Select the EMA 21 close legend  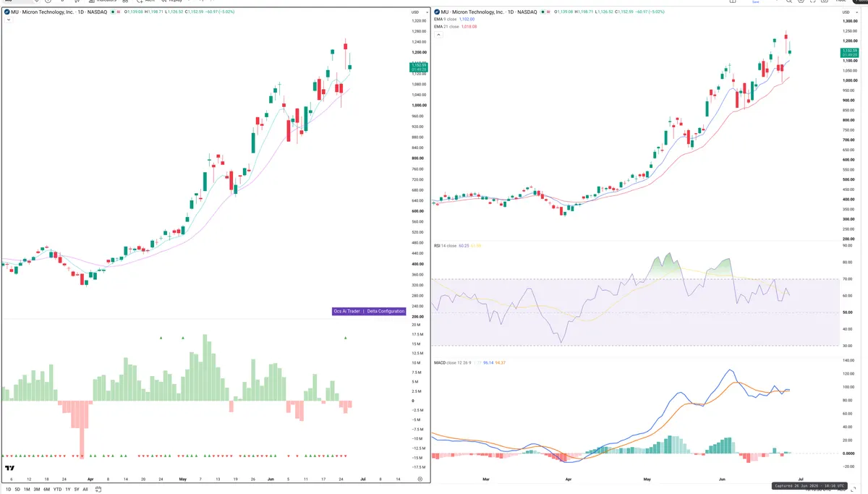click(x=446, y=26)
